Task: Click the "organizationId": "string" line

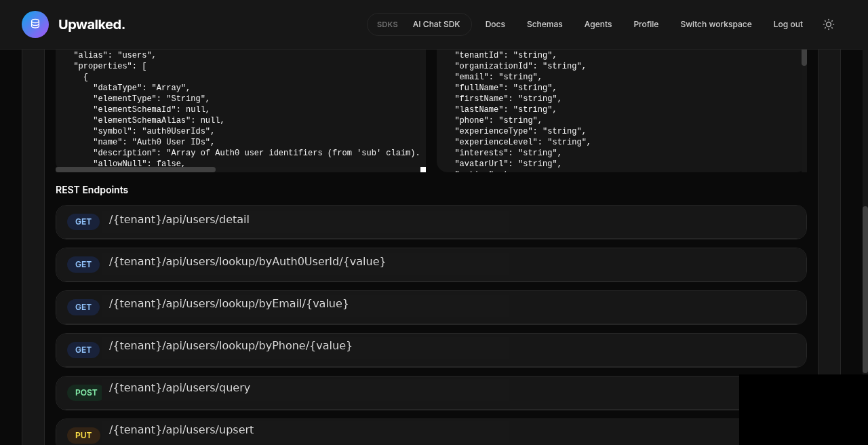Action: pos(520,66)
